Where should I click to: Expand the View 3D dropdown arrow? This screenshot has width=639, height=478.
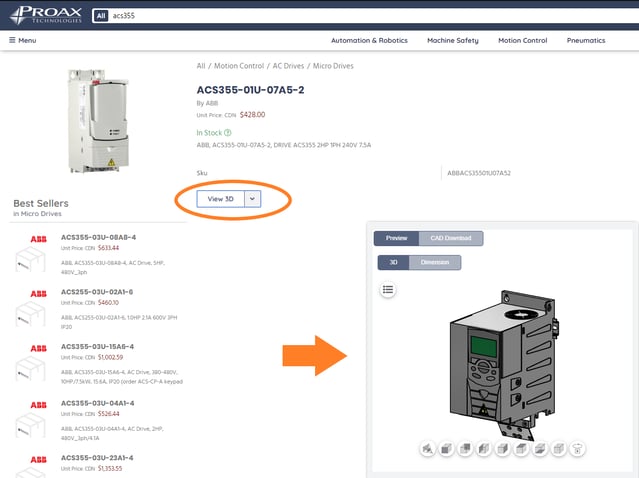pos(252,199)
